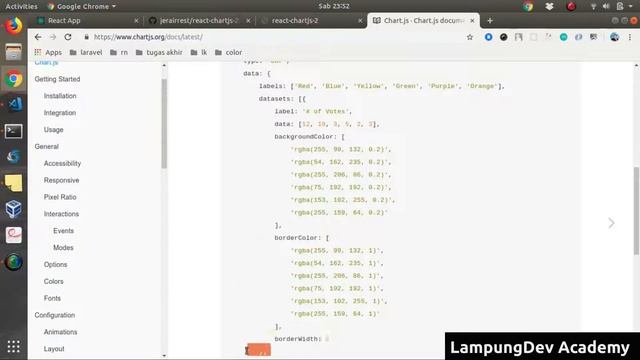Open Firefox from the dock
The image size is (640, 360).
tap(13, 26)
